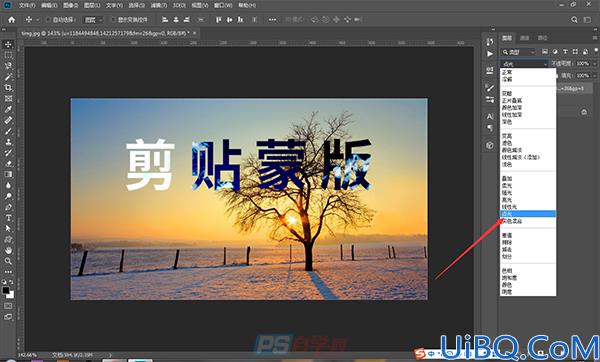The height and width of the screenshot is (362, 600).
Task: Select the Gradient tool
Action: [x=8, y=174]
